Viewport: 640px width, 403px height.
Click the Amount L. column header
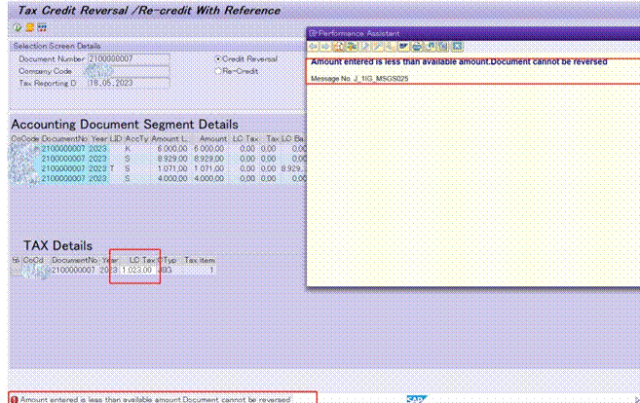click(x=169, y=139)
